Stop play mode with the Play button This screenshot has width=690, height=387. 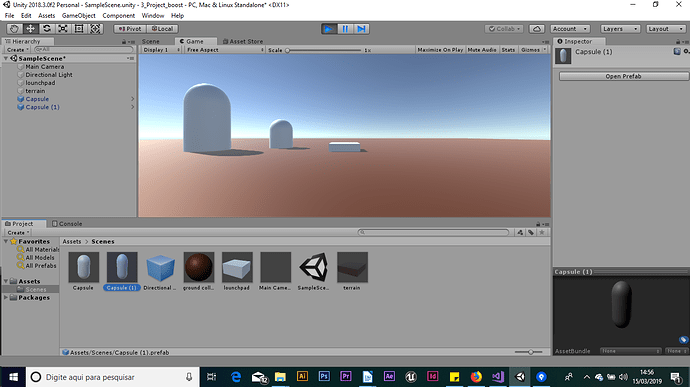tap(328, 29)
